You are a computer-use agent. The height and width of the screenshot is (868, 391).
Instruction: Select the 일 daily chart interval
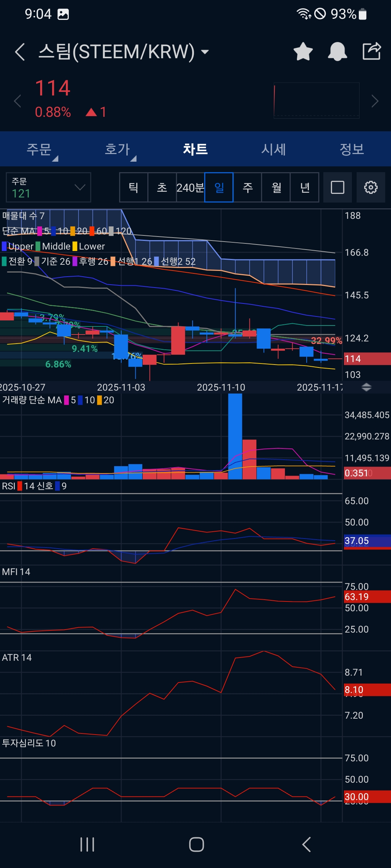219,187
